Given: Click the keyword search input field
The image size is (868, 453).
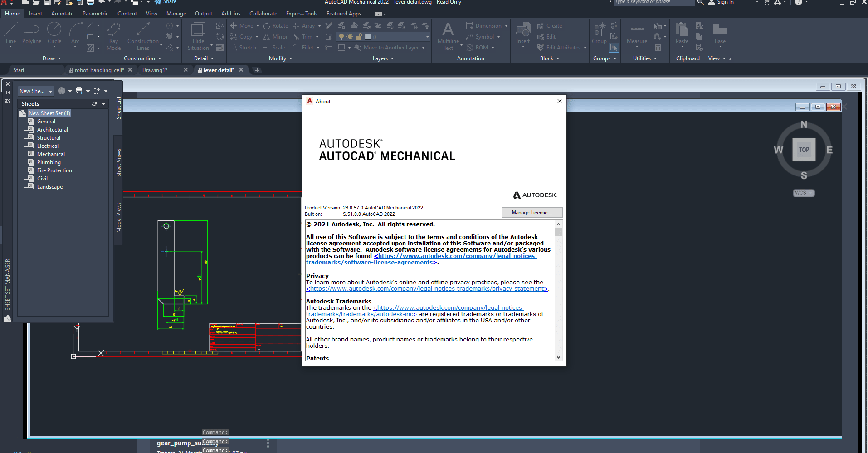Looking at the screenshot, I should click(653, 2).
